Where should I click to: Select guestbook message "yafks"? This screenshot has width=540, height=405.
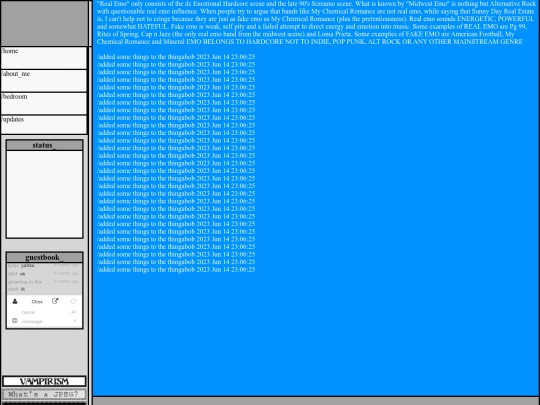pos(28,266)
